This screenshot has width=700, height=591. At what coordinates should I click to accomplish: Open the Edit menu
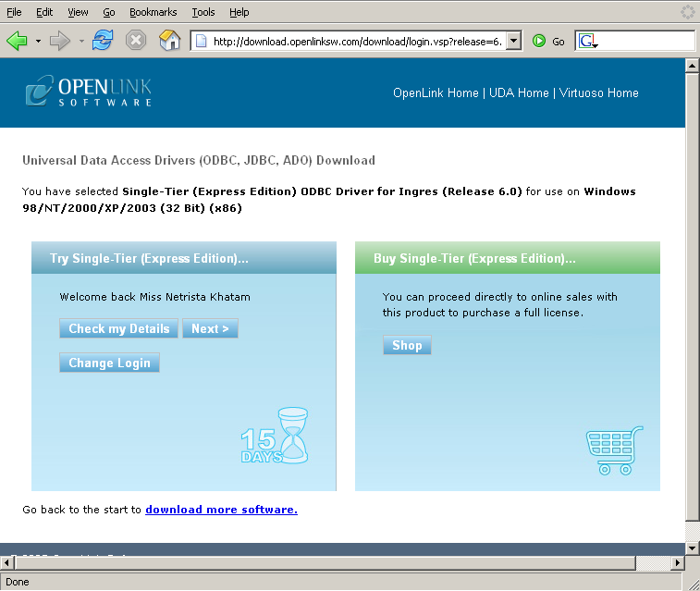tap(44, 12)
